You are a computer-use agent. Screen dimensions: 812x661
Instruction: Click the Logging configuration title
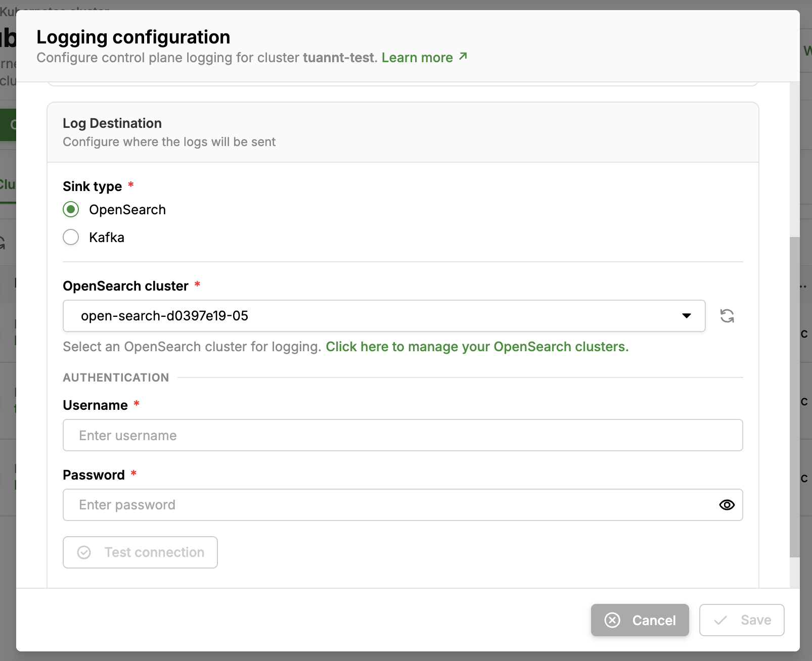pyautogui.click(x=133, y=37)
